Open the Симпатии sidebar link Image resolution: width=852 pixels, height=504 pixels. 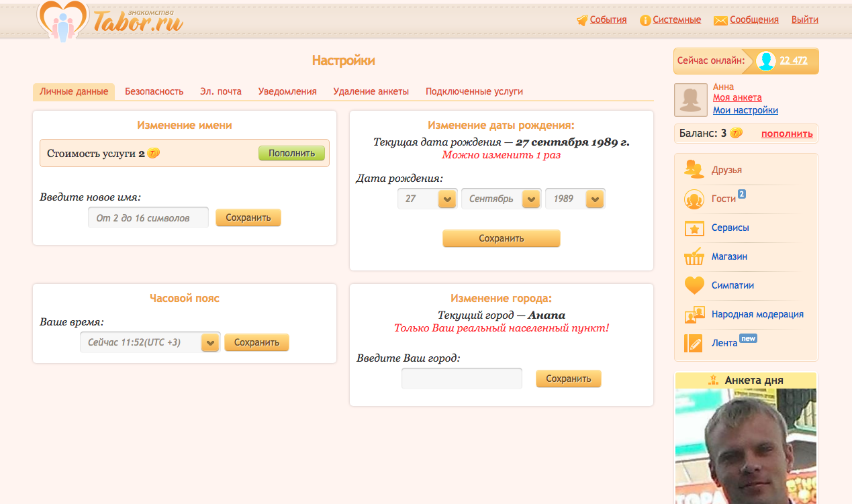tap(732, 285)
